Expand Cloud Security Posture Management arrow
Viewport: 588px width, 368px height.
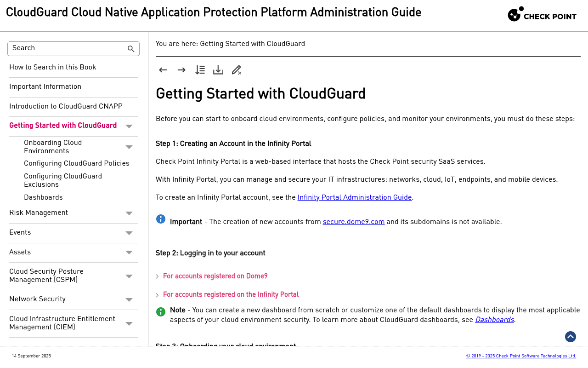(129, 276)
